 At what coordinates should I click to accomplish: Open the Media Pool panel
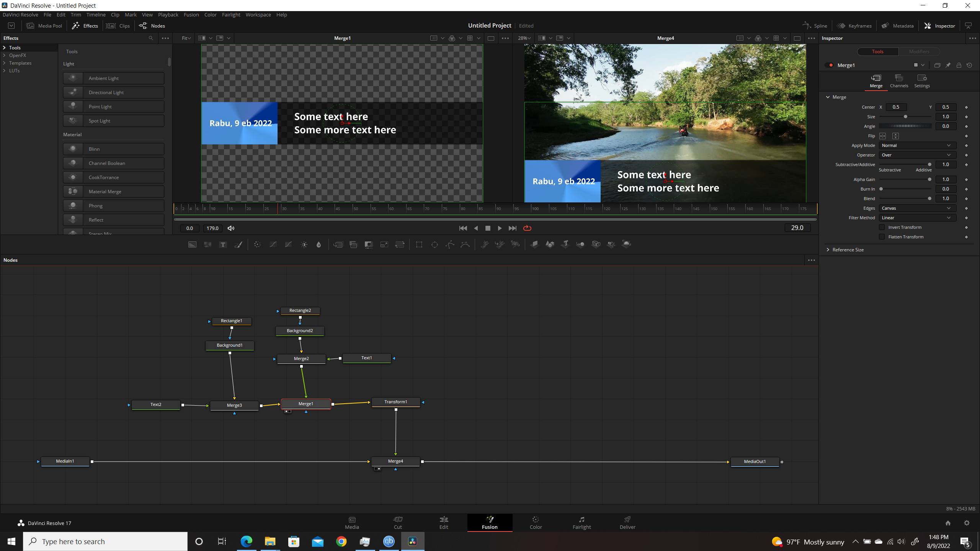(44, 26)
